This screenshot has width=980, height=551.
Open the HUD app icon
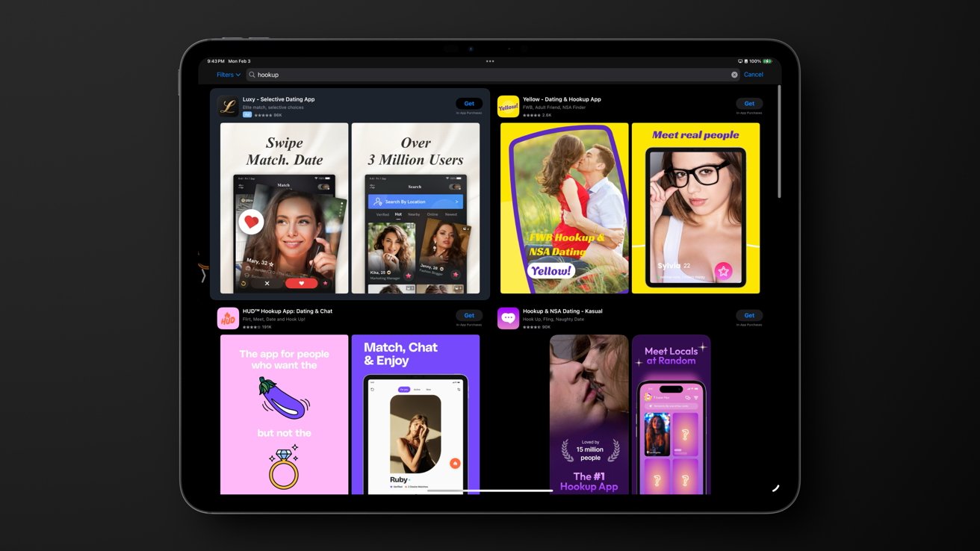point(228,318)
